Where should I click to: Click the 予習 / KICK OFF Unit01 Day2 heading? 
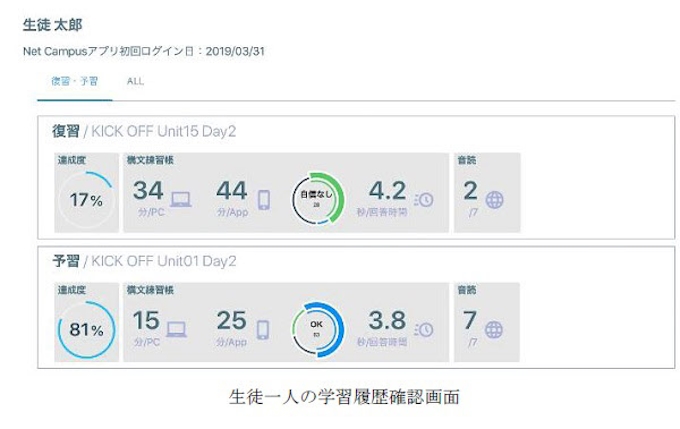pyautogui.click(x=144, y=261)
